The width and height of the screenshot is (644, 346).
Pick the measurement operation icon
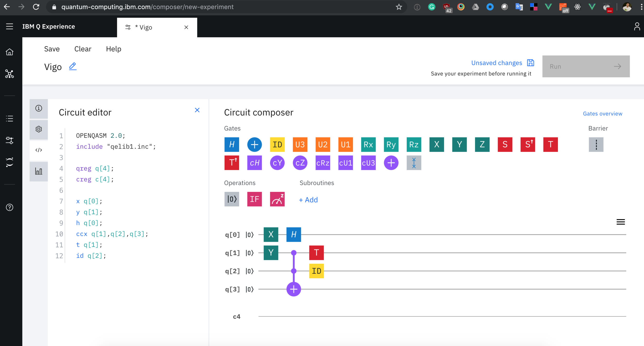277,199
